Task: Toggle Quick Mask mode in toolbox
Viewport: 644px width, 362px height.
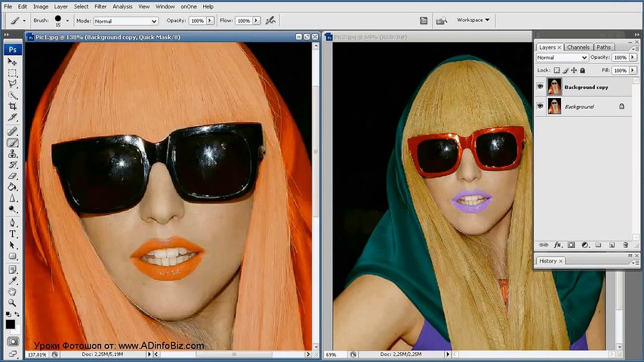Action: (x=13, y=342)
